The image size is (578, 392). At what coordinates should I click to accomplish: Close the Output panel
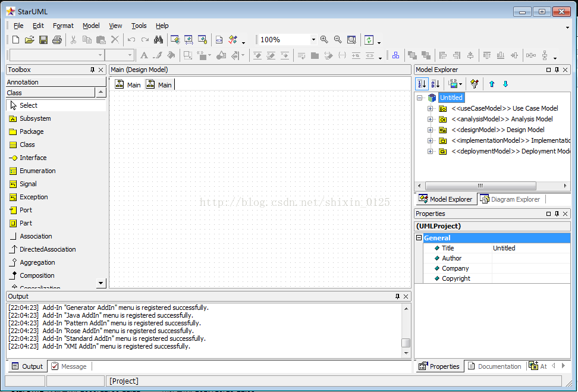coord(406,296)
